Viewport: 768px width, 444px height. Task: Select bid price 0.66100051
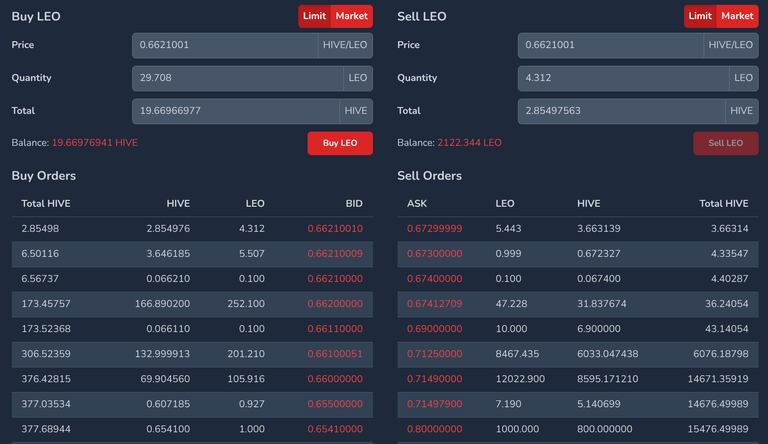(x=335, y=353)
